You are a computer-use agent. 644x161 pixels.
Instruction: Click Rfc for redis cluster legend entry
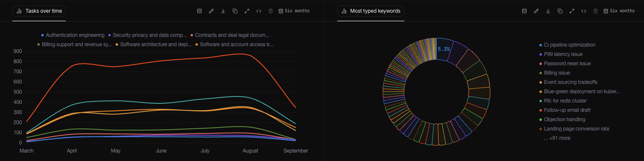tap(563, 101)
